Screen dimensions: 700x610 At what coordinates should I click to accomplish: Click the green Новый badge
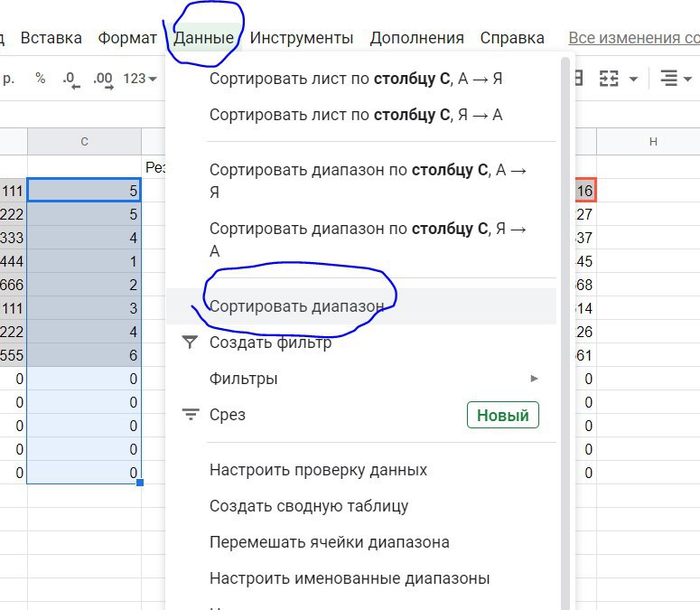(502, 415)
